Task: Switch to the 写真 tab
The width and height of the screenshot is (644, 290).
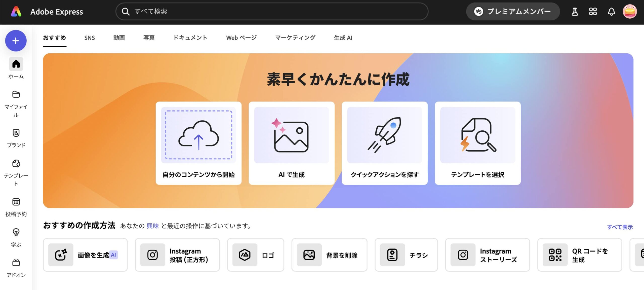Action: click(149, 38)
